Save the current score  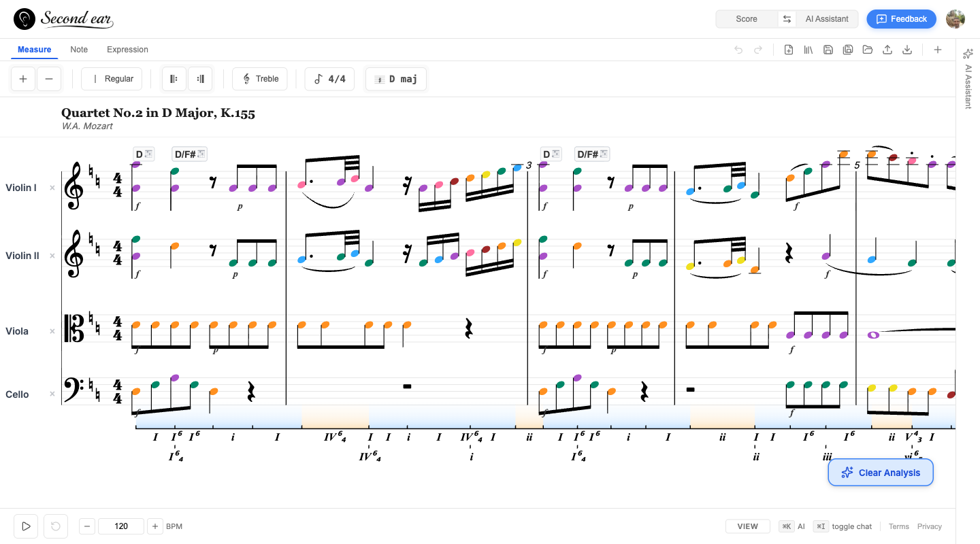[x=828, y=50]
